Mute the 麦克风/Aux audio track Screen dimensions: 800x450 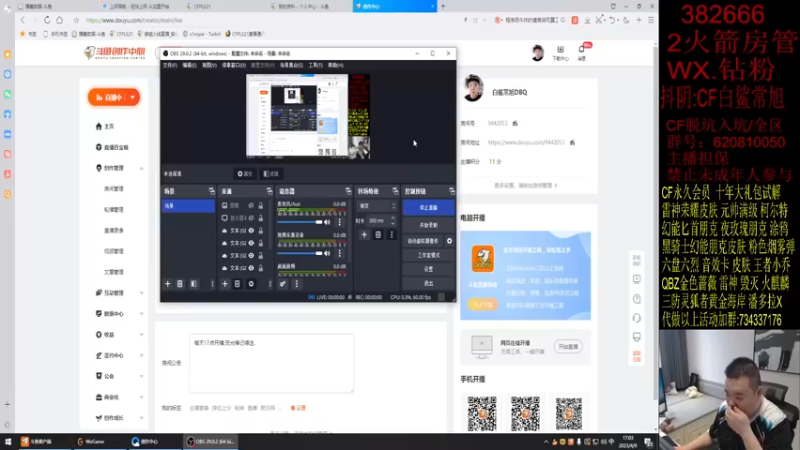(x=328, y=222)
